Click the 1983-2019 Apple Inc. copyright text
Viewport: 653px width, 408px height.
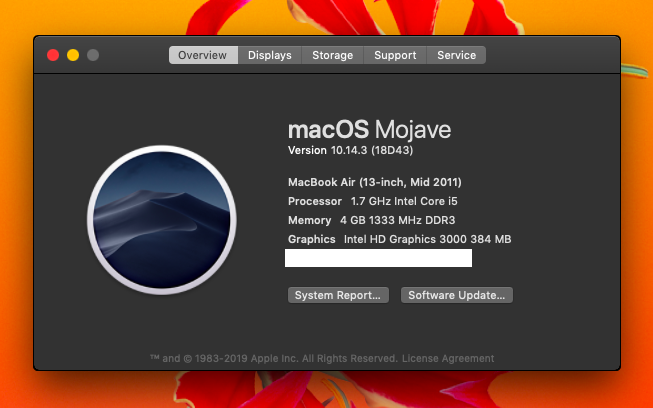274,358
